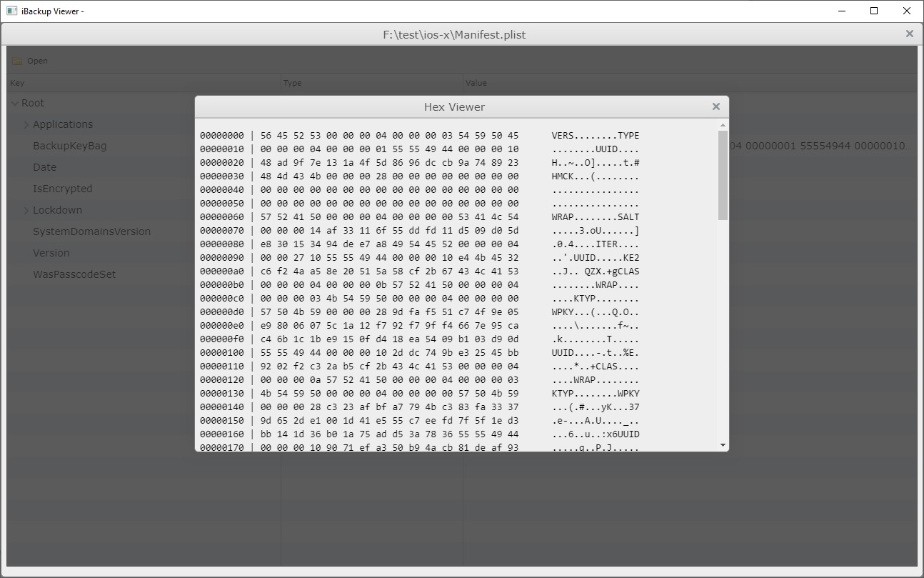This screenshot has height=578, width=924.
Task: Close the Hex Viewer dialog
Action: [716, 106]
